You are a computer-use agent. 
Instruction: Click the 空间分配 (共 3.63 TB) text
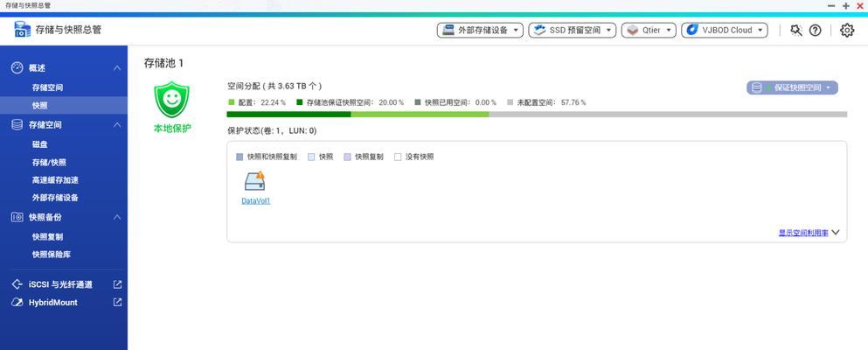pos(274,87)
